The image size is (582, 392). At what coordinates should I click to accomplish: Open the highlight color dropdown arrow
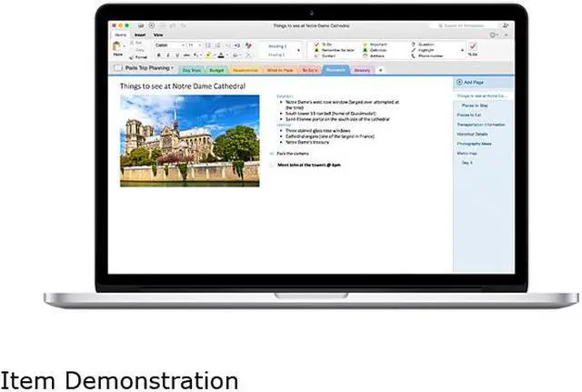point(214,55)
